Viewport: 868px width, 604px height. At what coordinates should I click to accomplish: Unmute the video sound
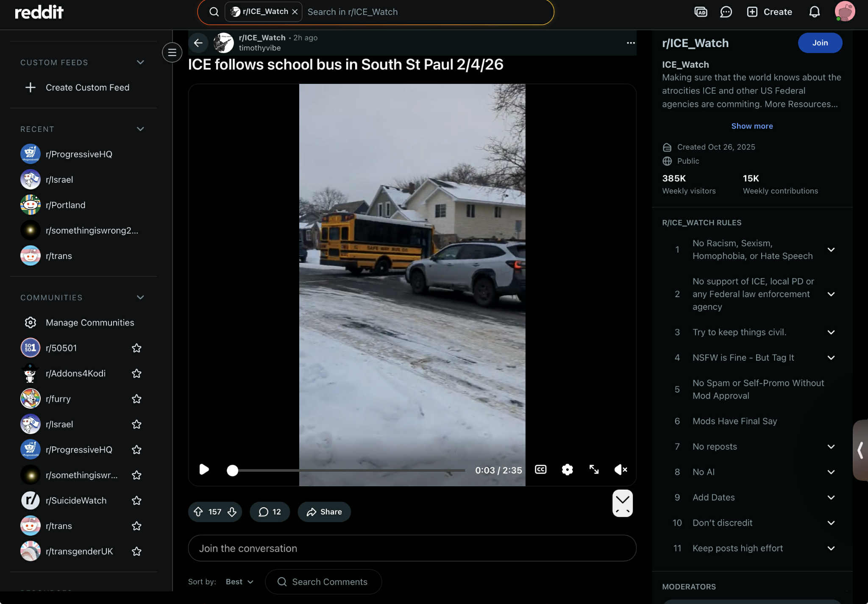(620, 470)
